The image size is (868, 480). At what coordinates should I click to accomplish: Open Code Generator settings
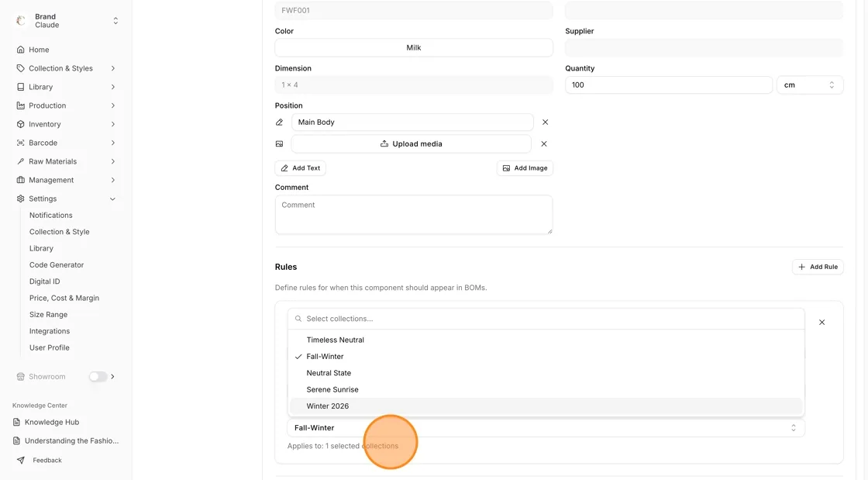(x=57, y=265)
